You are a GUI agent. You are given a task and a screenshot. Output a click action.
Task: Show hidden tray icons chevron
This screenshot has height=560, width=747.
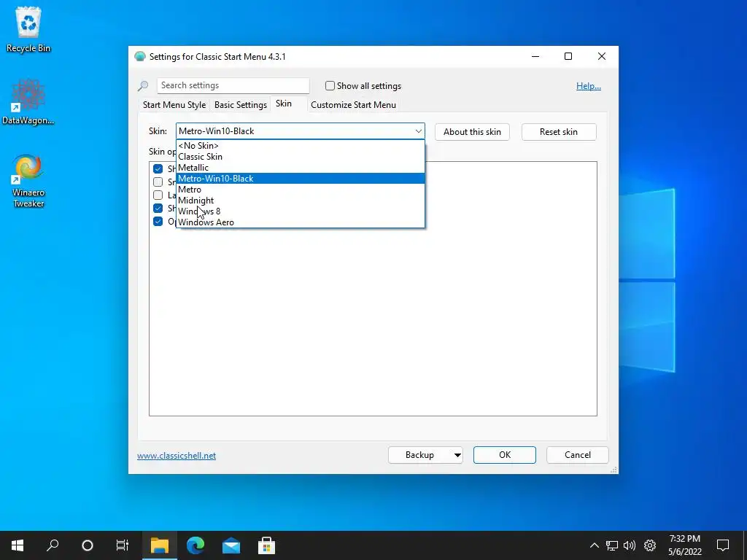pos(594,545)
